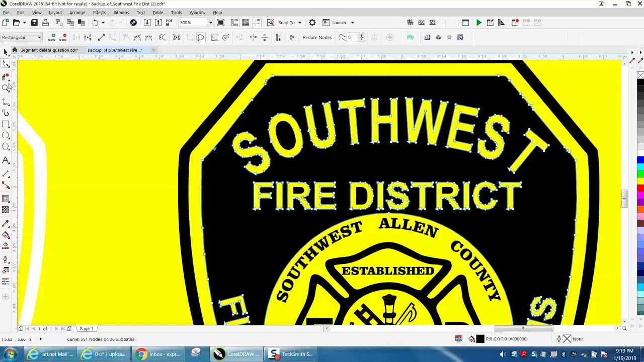The height and width of the screenshot is (362, 644).
Task: Open the Layout menu
Action: tap(55, 13)
